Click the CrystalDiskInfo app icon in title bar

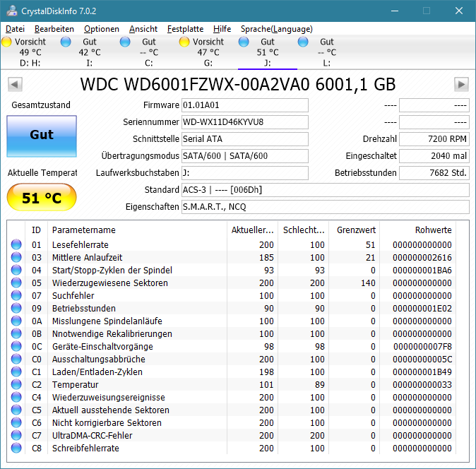pos(12,11)
